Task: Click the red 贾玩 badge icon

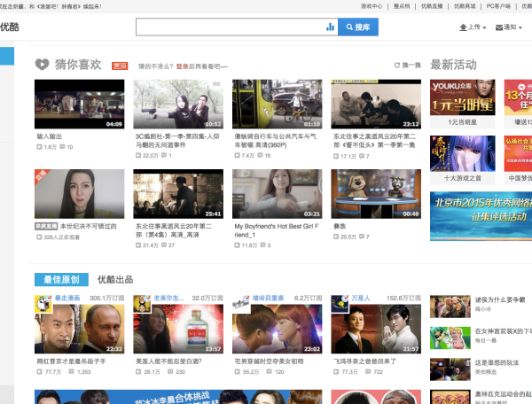Action: (119, 66)
